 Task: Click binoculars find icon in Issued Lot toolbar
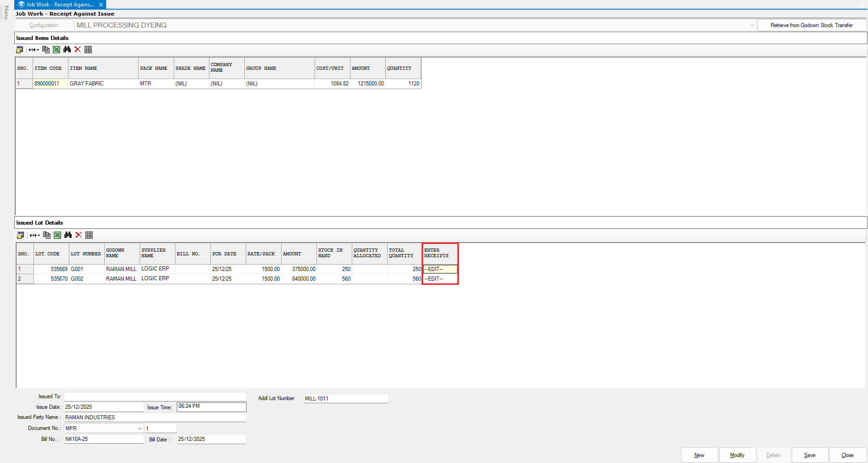(x=68, y=235)
